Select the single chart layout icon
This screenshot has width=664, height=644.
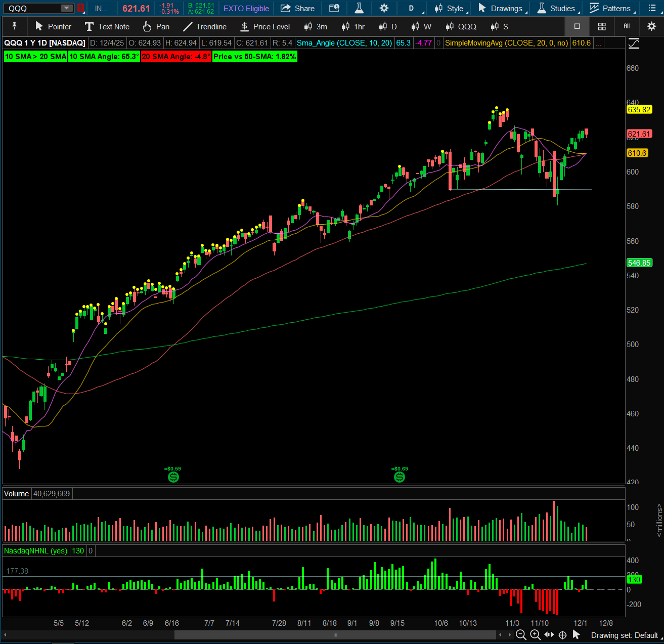click(x=577, y=26)
